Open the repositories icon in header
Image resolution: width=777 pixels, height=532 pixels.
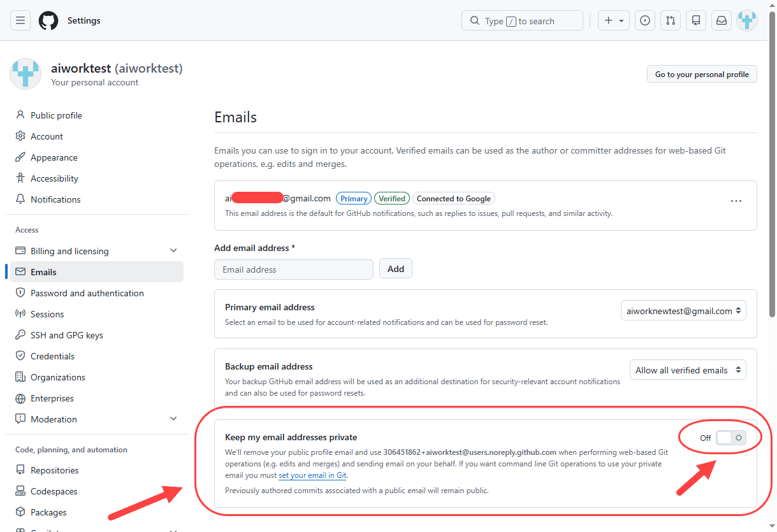tap(696, 20)
